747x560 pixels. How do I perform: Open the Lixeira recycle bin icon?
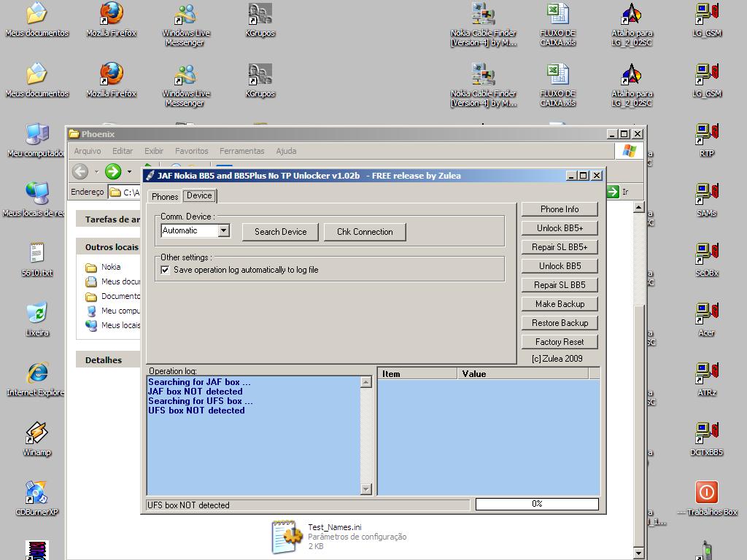click(37, 319)
